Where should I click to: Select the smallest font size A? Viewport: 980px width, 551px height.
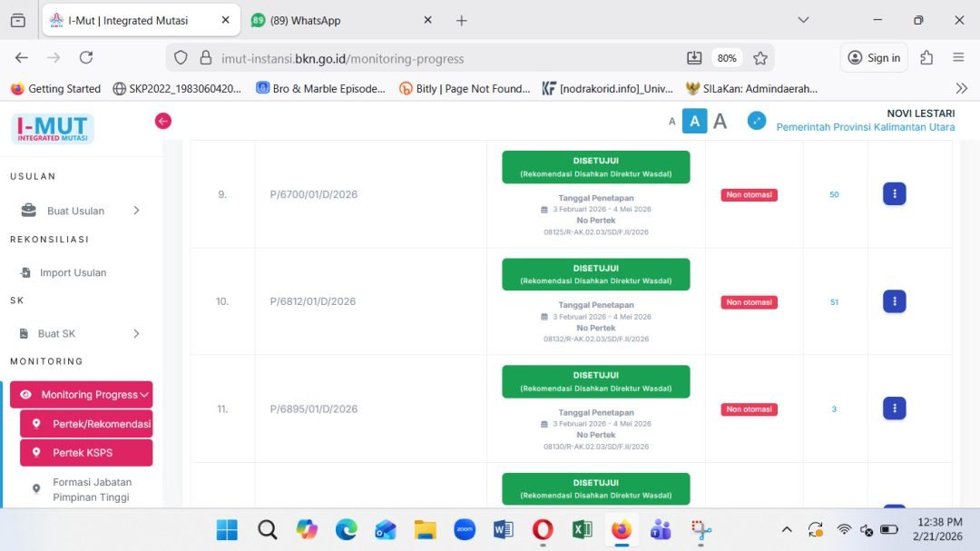coord(672,122)
